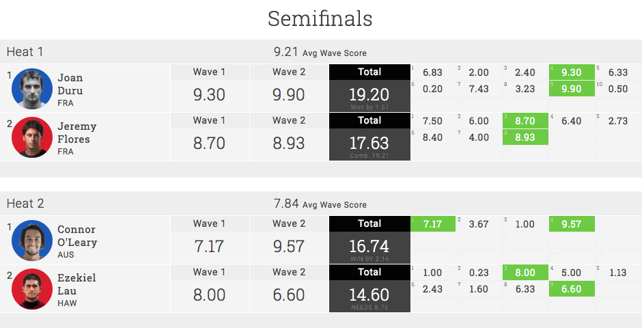Open Jeremy Flores's profile name link
Viewport: 644px width, 328px height.
[76, 133]
